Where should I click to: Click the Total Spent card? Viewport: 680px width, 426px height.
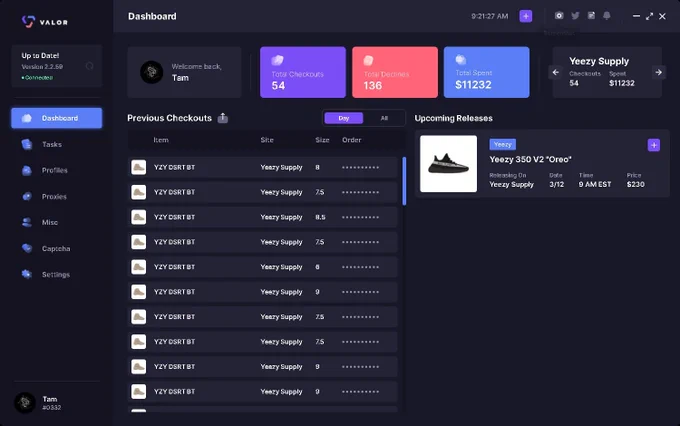coord(487,72)
